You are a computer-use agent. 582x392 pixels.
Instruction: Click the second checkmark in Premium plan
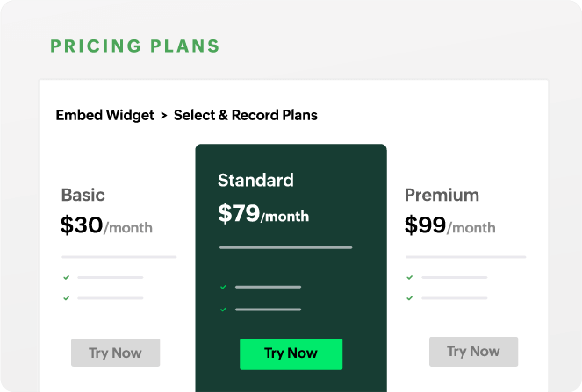click(410, 298)
